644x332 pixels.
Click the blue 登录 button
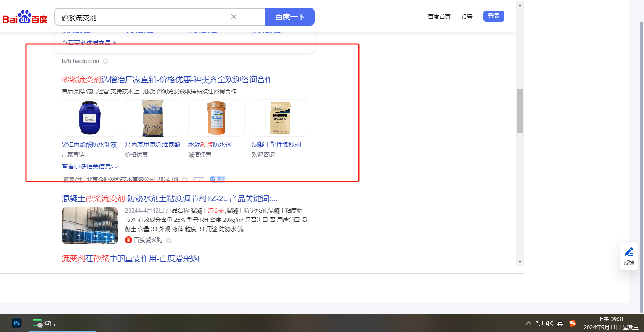point(494,16)
